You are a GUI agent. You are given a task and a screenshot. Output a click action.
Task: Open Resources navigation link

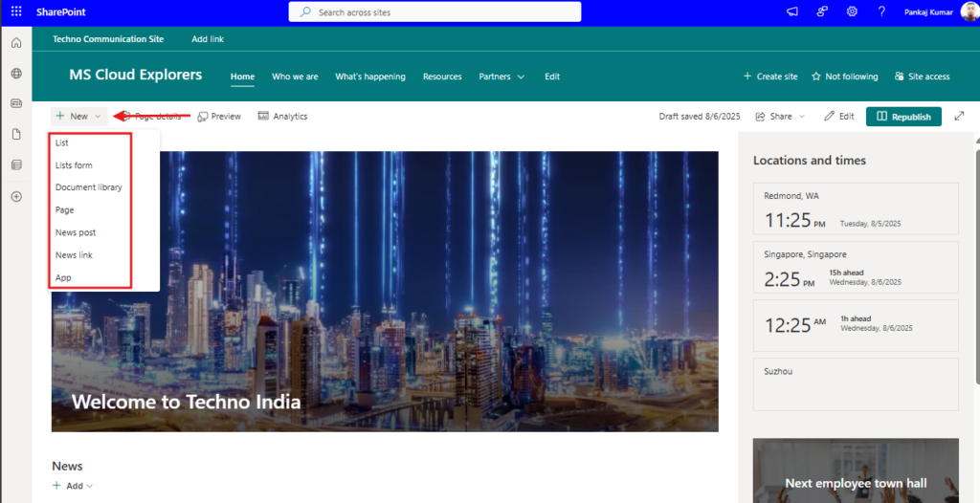[442, 77]
